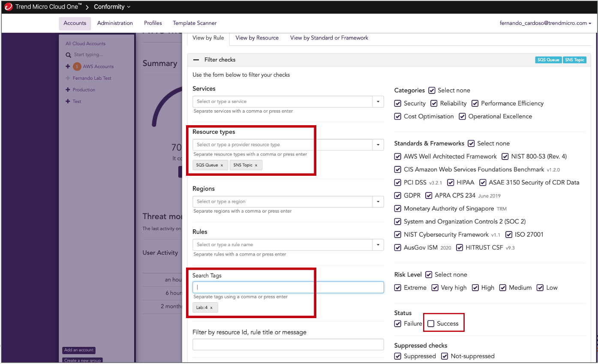Focus the Rules name input field

pyautogui.click(x=283, y=245)
